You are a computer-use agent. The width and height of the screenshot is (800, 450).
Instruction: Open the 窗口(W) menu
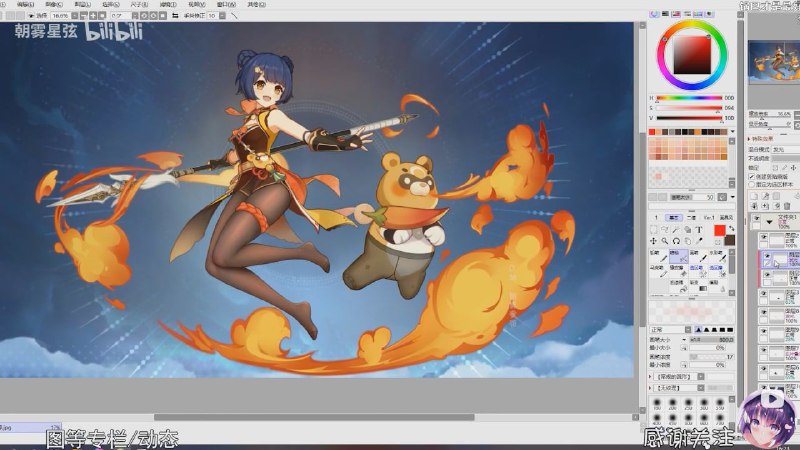coord(226,4)
